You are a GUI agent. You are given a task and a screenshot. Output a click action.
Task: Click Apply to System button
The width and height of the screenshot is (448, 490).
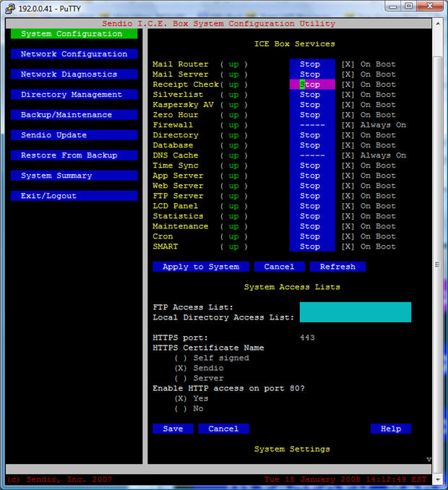tap(200, 267)
